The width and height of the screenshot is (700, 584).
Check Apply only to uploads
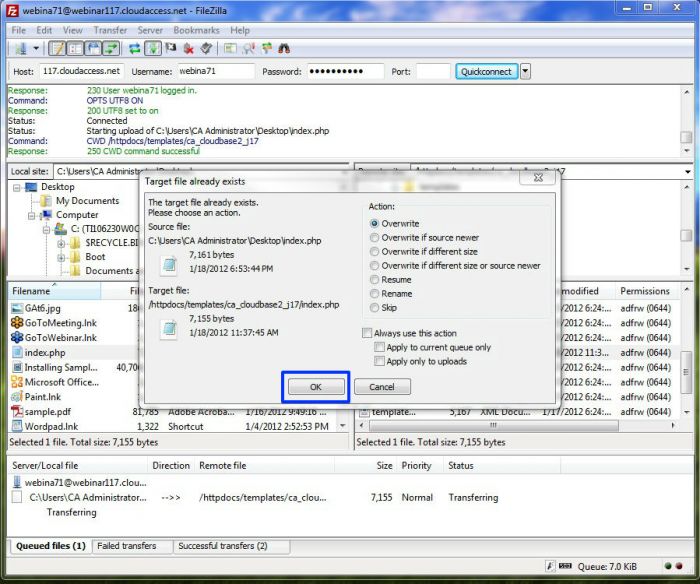tap(379, 361)
